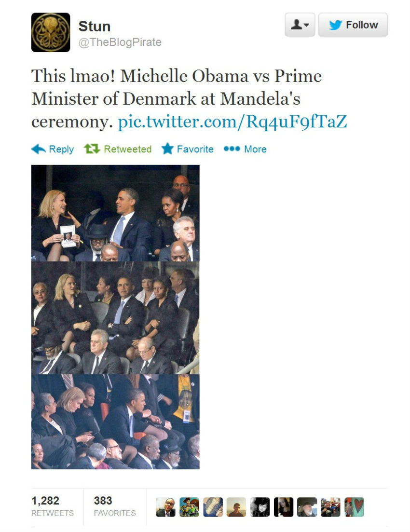Screen dimensions: 410x532
Task: Click the display name Stun
Action: [95, 27]
